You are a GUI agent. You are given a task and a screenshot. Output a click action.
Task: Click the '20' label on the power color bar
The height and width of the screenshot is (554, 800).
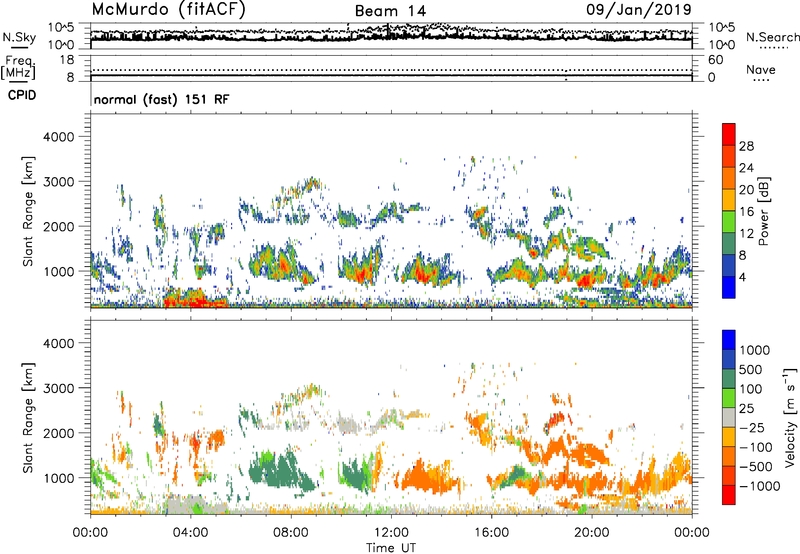click(746, 190)
